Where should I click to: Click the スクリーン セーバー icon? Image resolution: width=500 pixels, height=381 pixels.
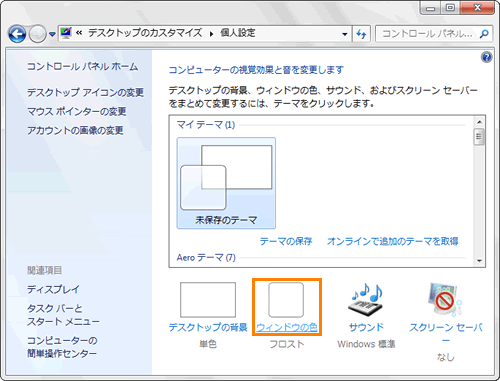tap(445, 300)
